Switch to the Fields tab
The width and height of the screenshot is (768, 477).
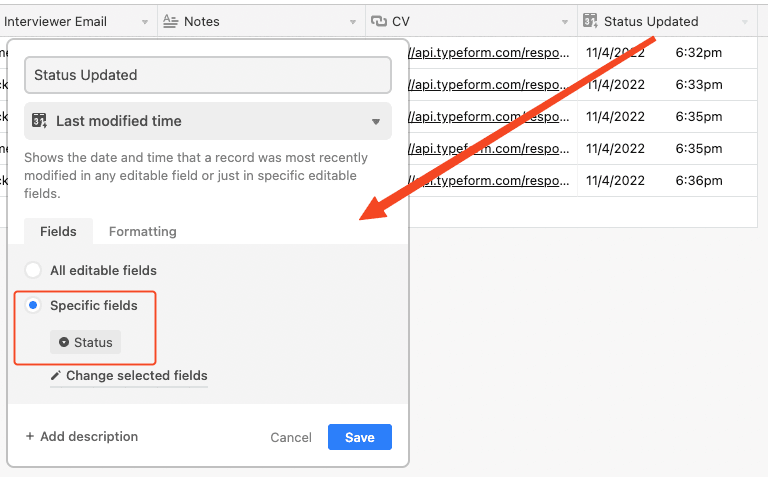(x=58, y=231)
